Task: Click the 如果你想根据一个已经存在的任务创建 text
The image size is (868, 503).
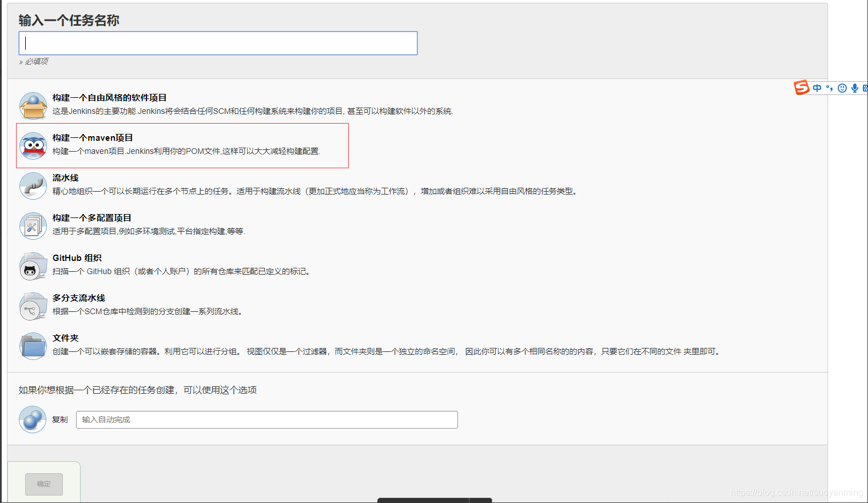Action: (137, 390)
